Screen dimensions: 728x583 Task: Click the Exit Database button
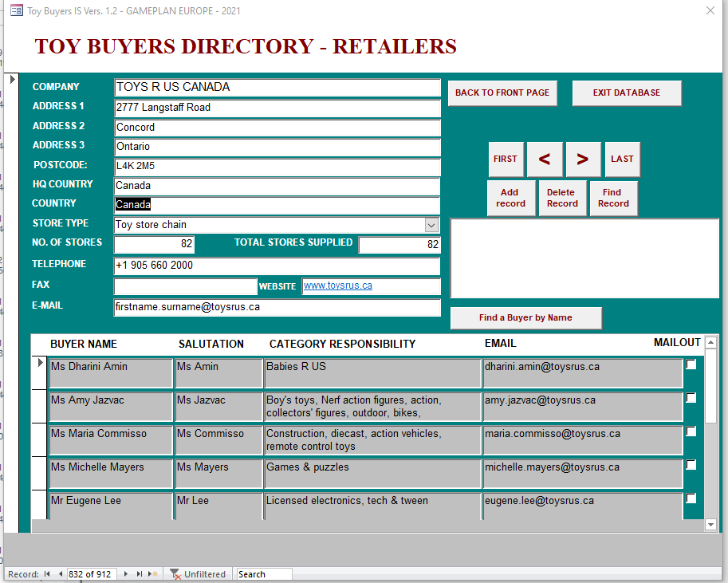click(x=626, y=93)
